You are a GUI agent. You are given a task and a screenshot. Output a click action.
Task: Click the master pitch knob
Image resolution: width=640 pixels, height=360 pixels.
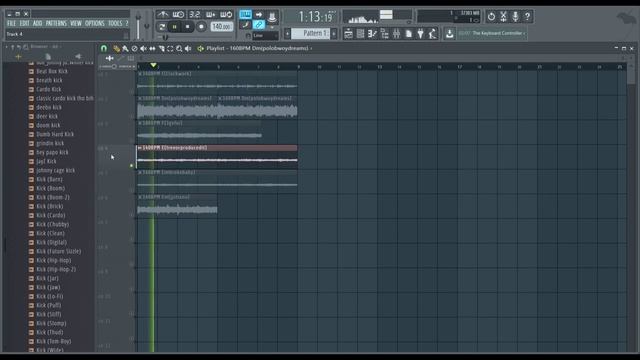click(147, 27)
